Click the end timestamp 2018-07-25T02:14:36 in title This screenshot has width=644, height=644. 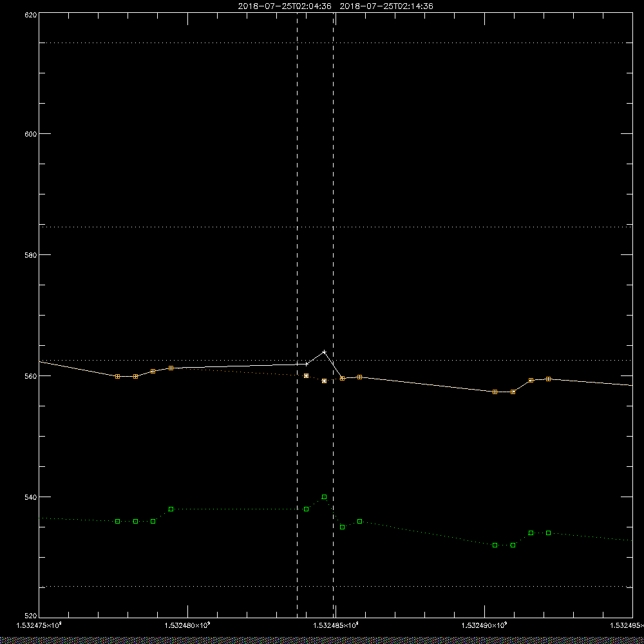tap(386, 6)
